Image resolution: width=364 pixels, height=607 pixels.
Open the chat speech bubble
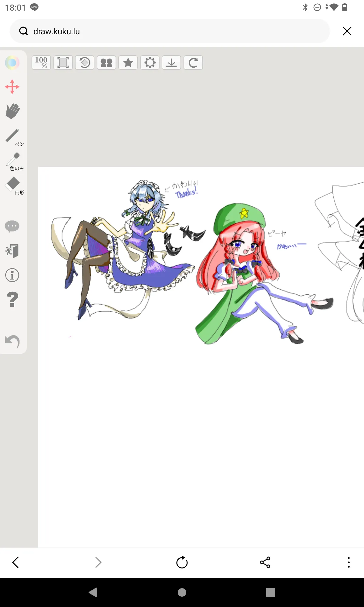12,226
